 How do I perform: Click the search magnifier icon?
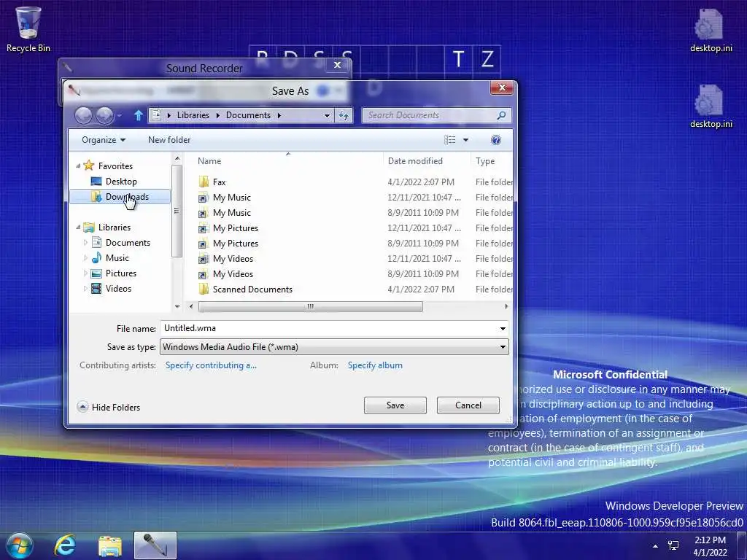click(501, 115)
